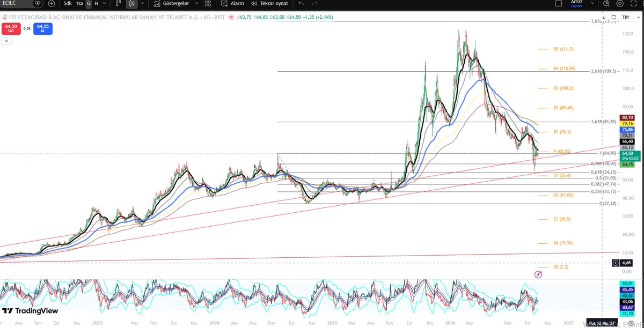Click the candlestick chart type icon
Image resolution: width=644 pixels, height=328 pixels.
tap(131, 3)
